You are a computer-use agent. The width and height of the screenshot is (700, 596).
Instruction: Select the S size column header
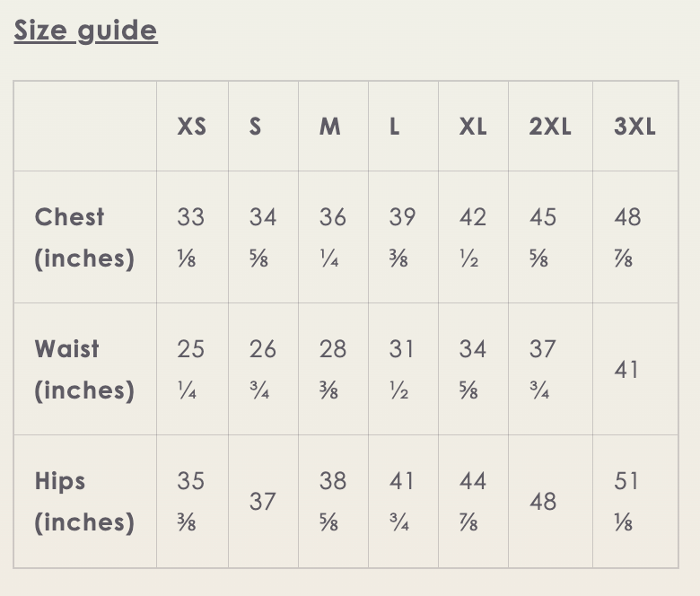click(x=256, y=127)
